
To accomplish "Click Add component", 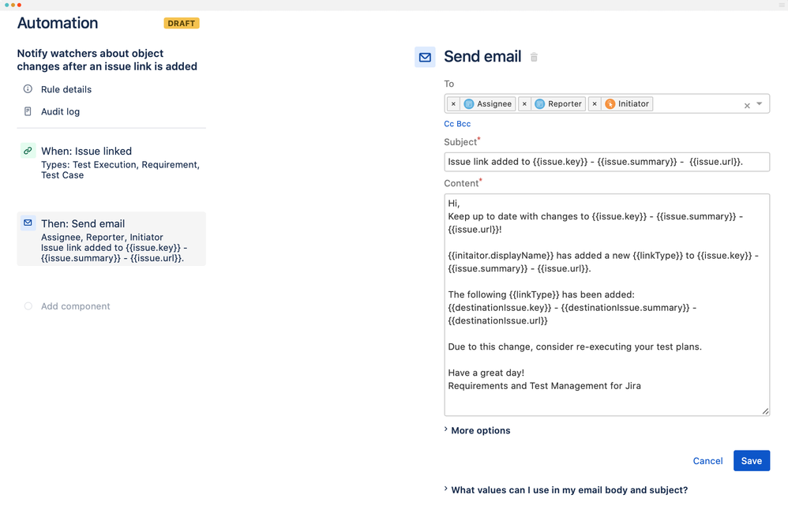I will click(x=75, y=306).
